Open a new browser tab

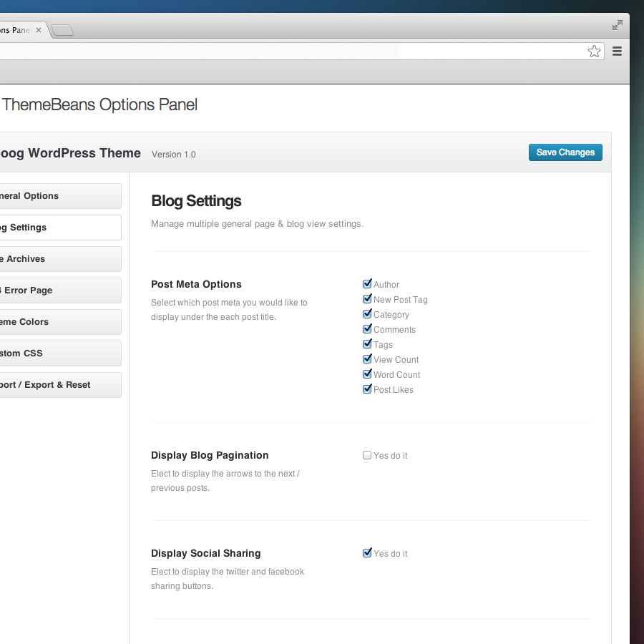click(62, 30)
